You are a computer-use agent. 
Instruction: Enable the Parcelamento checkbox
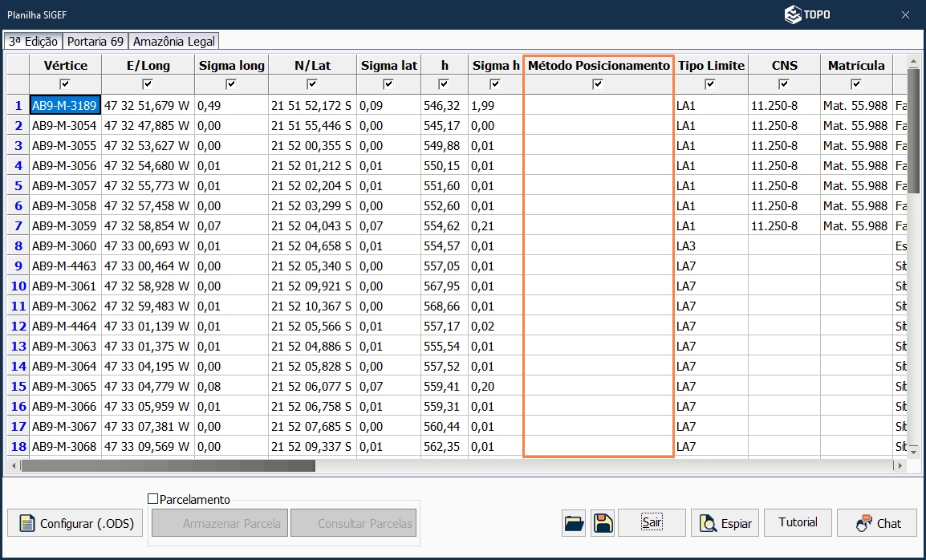point(152,499)
